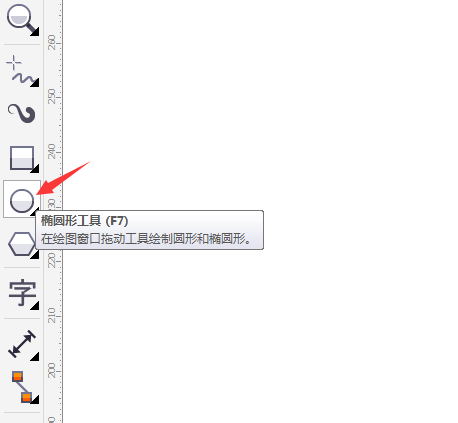Expand the Freehand tool flyout triangle
This screenshot has height=423, width=458.
(x=35, y=83)
